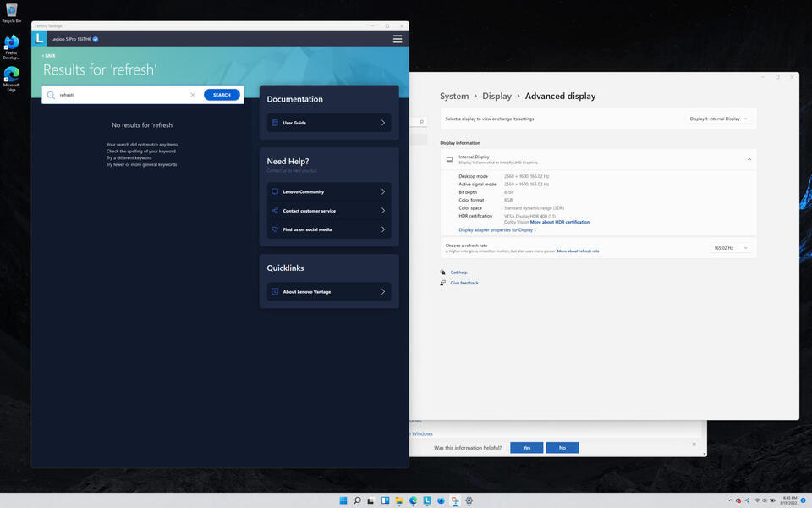Open the notification badge beside the clock
Viewport: 812px width, 508px height.
coord(804,500)
